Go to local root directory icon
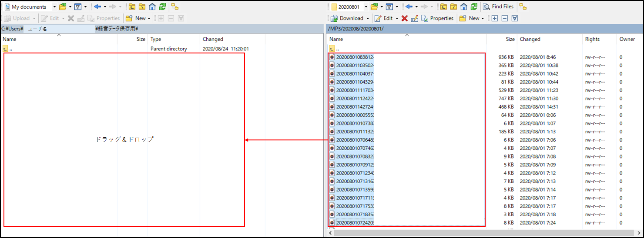Screen dimensions: 644x238 [x=142, y=7]
